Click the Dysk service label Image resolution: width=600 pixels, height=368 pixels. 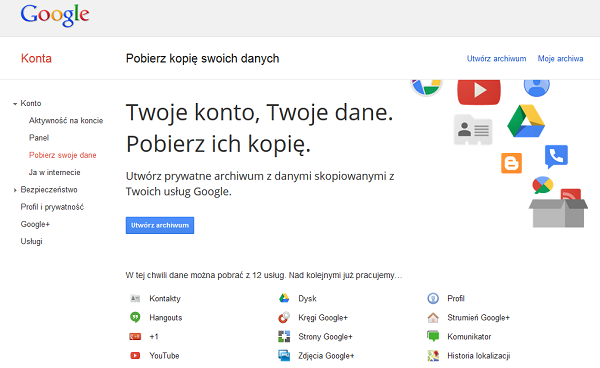click(307, 298)
